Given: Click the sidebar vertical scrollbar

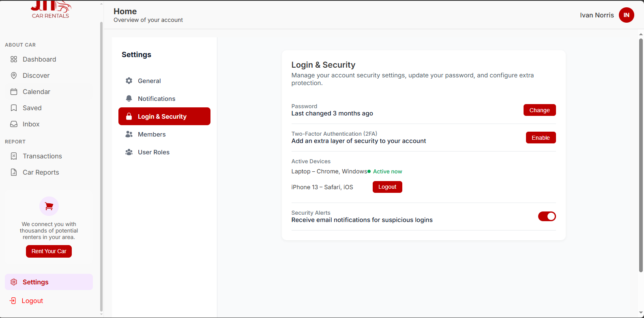Looking at the screenshot, I should point(101,166).
